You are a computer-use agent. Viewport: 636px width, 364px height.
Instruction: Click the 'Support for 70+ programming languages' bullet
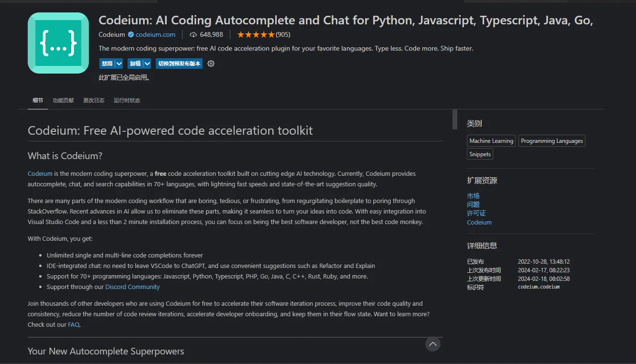click(x=207, y=276)
